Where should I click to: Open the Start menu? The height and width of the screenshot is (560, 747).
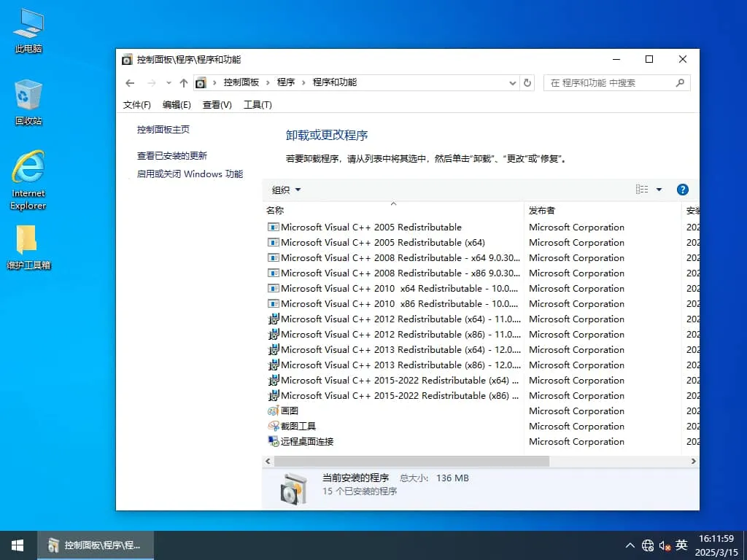(x=16, y=545)
